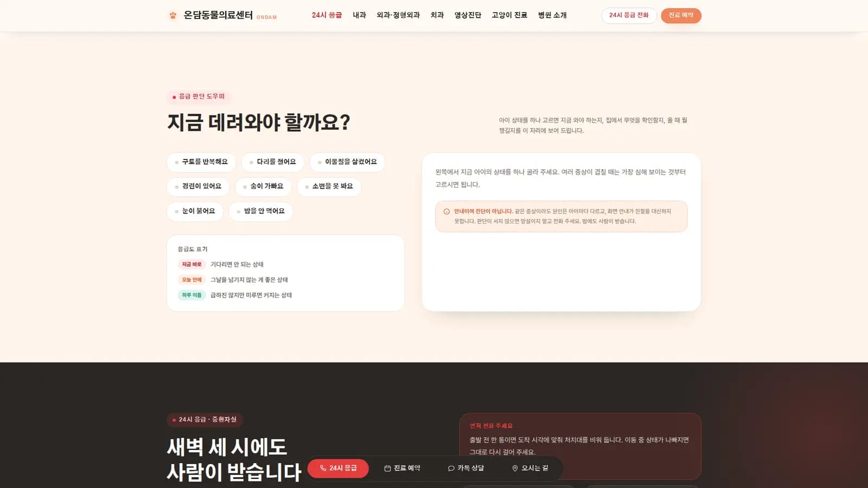Select the 숨이 가빠요 symptom chip
Image resolution: width=868 pixels, height=488 pixels.
pos(263,187)
